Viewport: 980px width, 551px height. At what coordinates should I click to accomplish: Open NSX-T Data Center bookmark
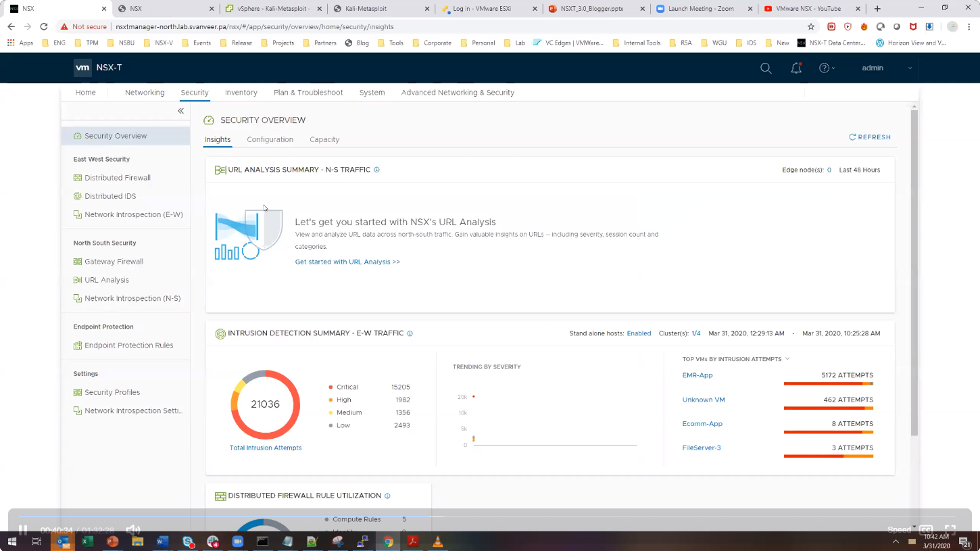click(x=831, y=43)
